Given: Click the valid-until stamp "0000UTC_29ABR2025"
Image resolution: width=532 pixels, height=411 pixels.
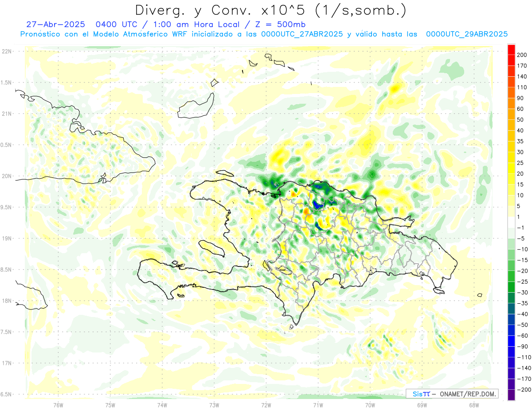Looking at the screenshot, I should [x=467, y=34].
